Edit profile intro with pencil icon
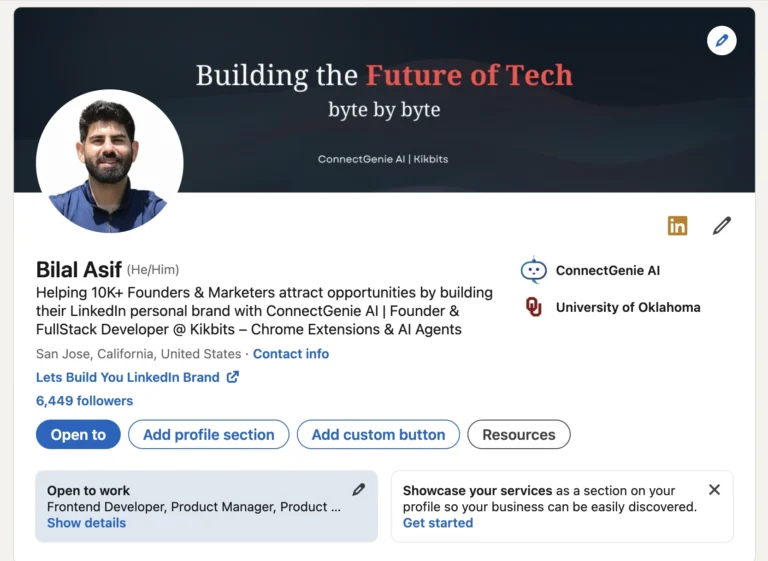Viewport: 768px width, 561px height. pos(721,226)
